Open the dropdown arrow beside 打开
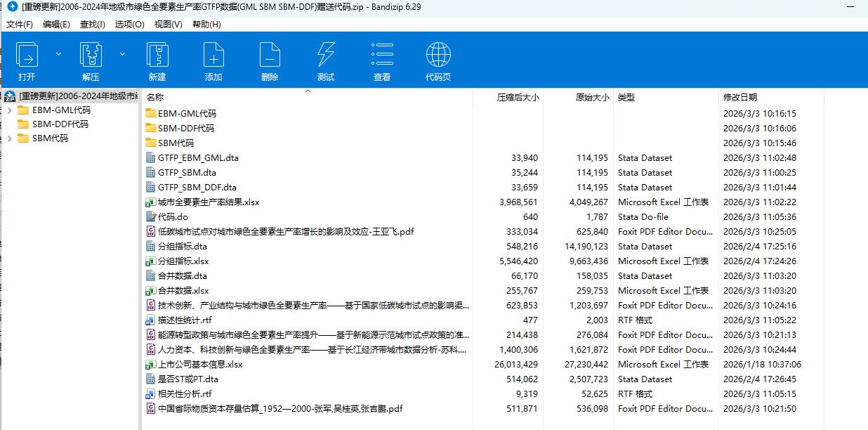The width and height of the screenshot is (868, 430). click(58, 53)
